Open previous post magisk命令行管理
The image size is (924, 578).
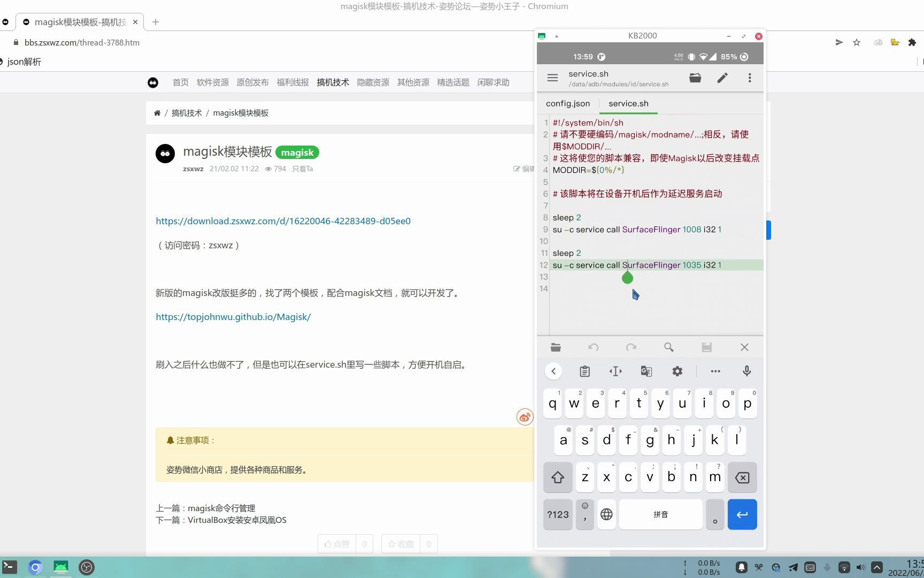coord(221,508)
